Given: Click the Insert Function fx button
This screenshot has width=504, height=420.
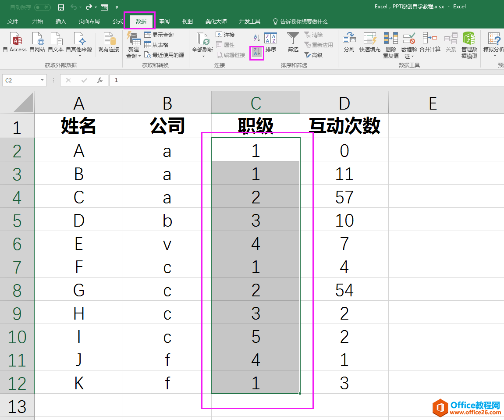Looking at the screenshot, I should click(x=100, y=80).
